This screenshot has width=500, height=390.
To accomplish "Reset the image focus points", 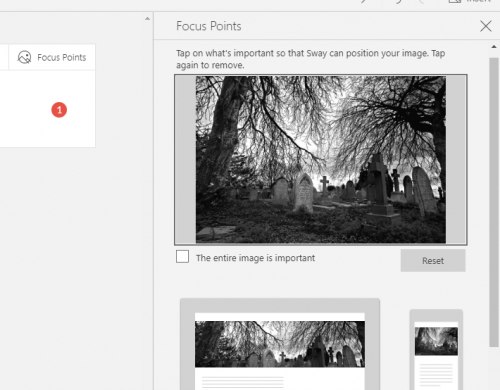I will pyautogui.click(x=433, y=261).
